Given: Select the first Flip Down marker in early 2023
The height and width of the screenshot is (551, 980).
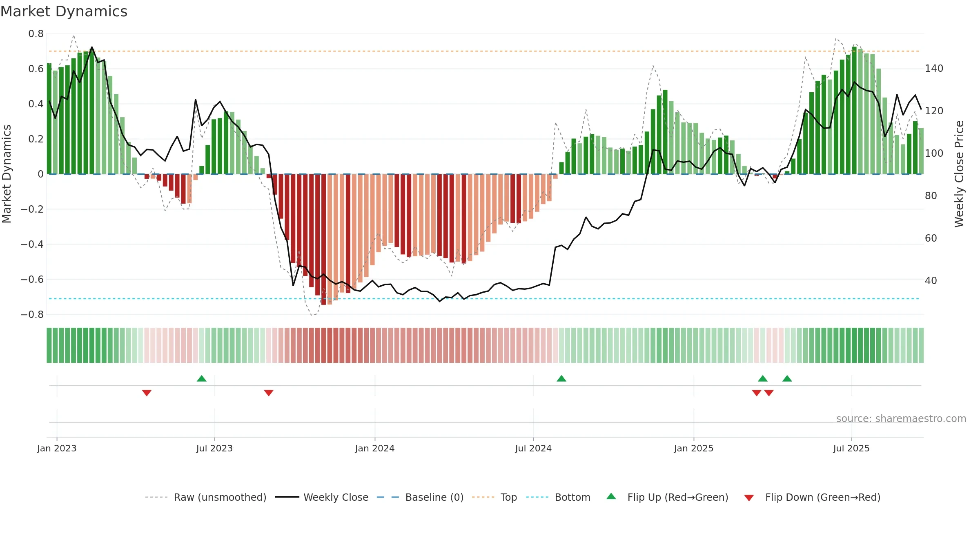Looking at the screenshot, I should tap(147, 393).
